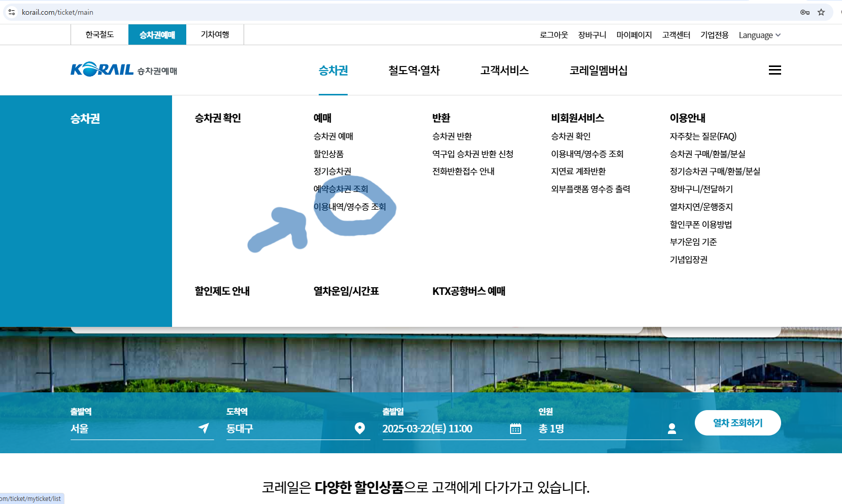Click the person icon in 인원 field

[672, 429]
